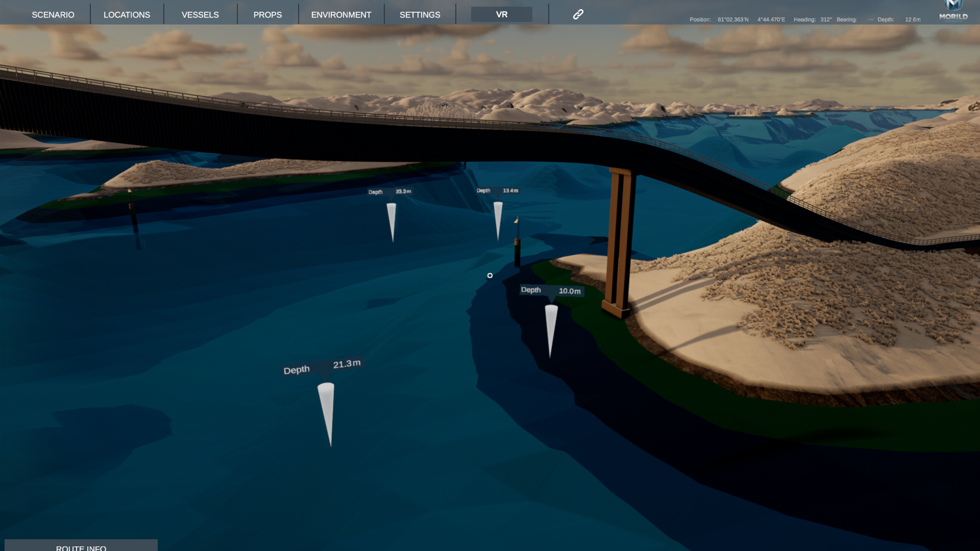Open the LOCATIONS menu
980x551 pixels.
coord(127,15)
